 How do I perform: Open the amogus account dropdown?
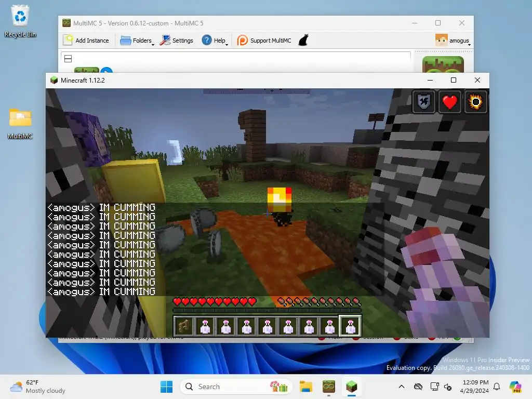tap(453, 41)
